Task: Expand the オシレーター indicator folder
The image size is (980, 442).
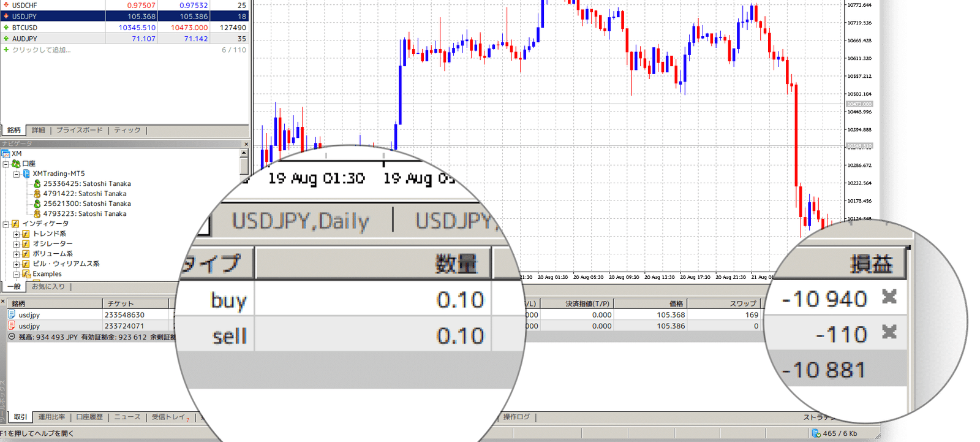Action: coord(17,244)
